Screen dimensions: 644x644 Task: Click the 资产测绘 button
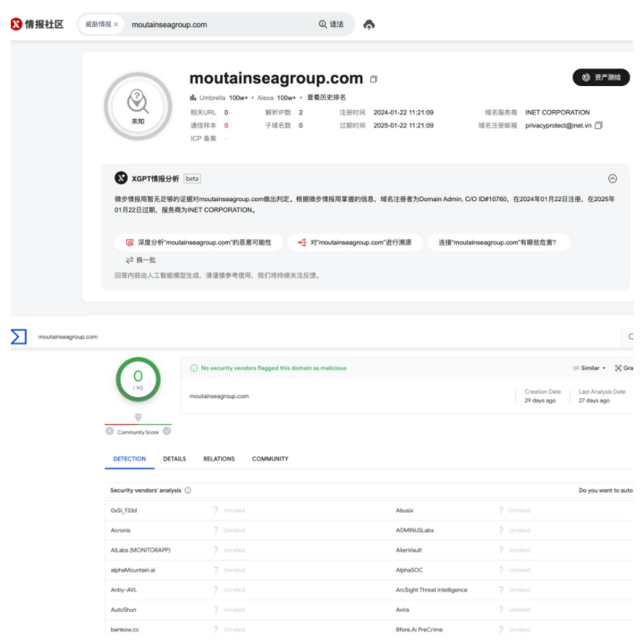[600, 78]
